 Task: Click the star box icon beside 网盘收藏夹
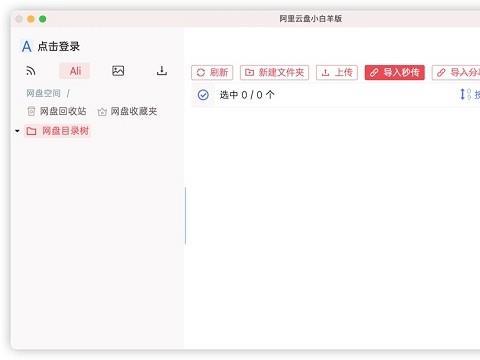(x=102, y=112)
